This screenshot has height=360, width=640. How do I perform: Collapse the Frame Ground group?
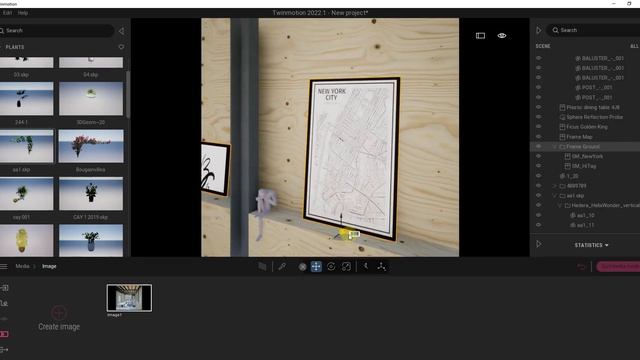point(555,147)
